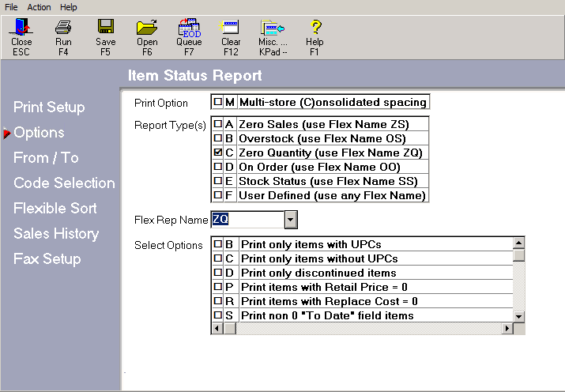
Task: Click the vertical scrollbar thumb in Select Options
Action: click(518, 255)
